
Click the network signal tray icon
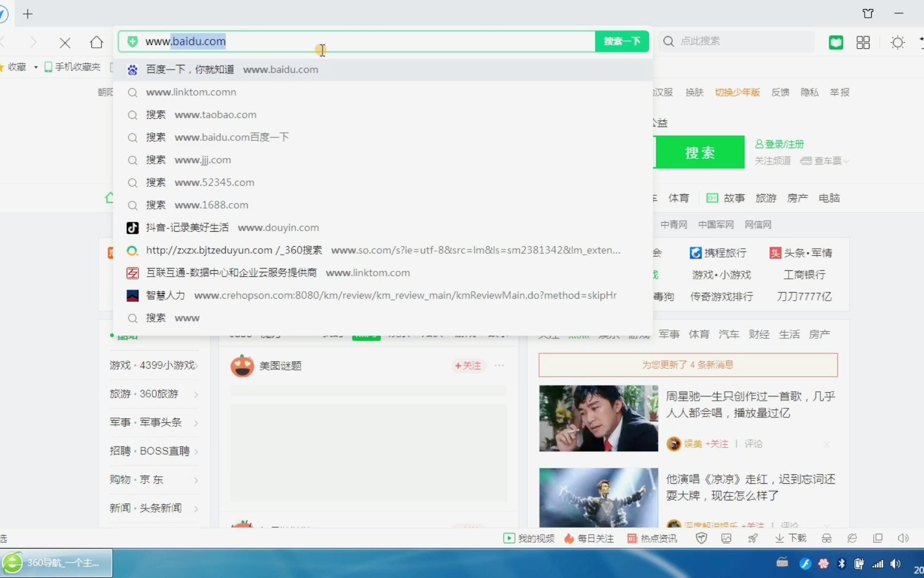[877, 564]
